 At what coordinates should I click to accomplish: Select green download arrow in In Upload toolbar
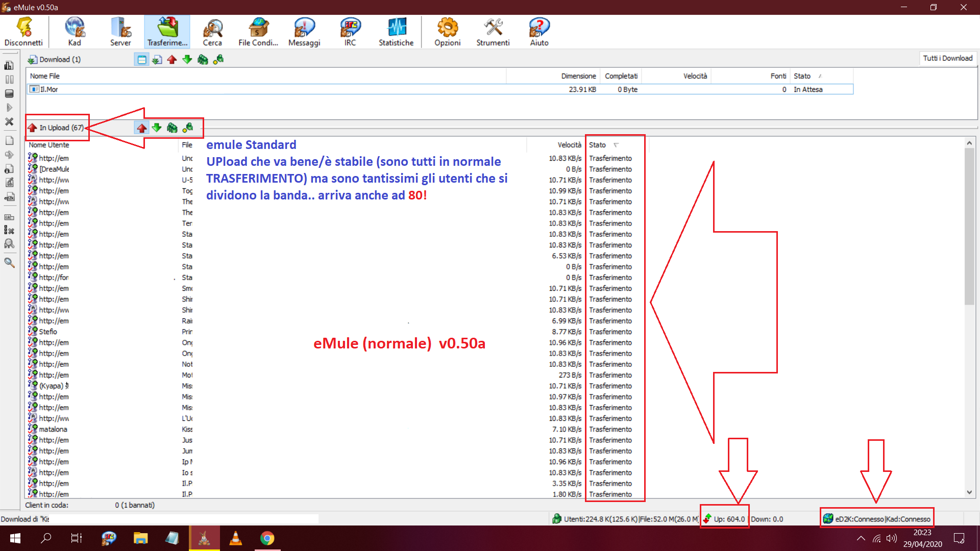(x=157, y=128)
